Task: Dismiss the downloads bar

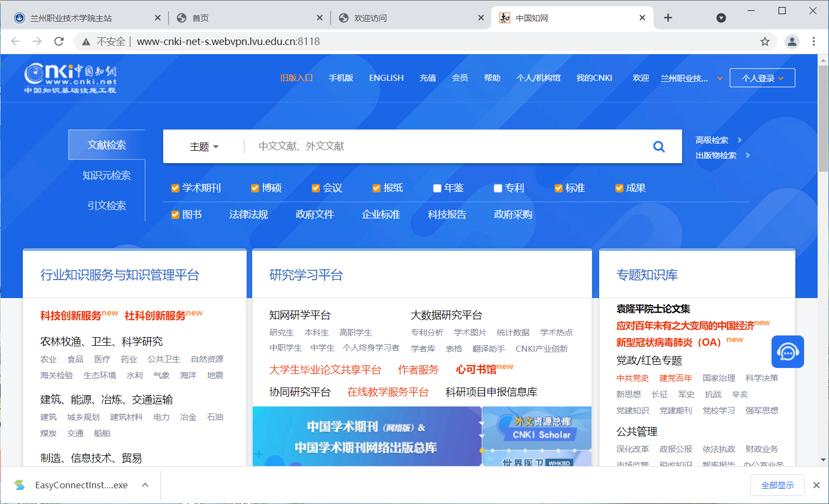Action: pos(817,485)
